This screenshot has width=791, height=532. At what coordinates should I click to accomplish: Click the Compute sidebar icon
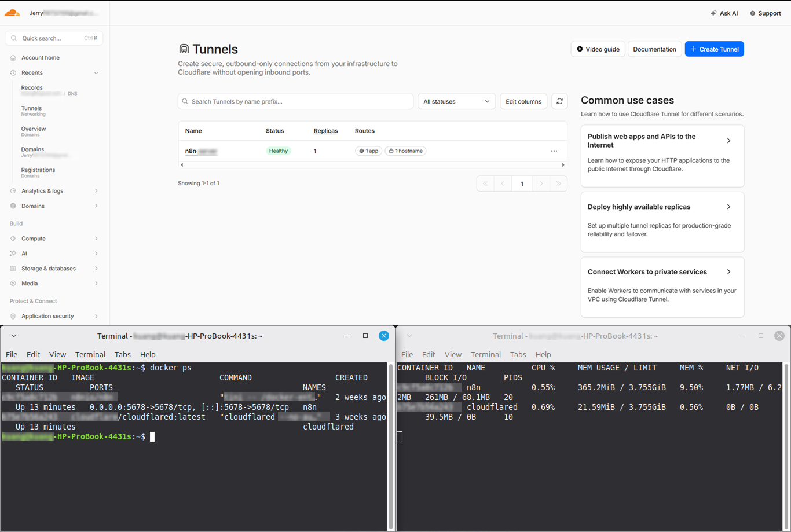click(x=13, y=239)
